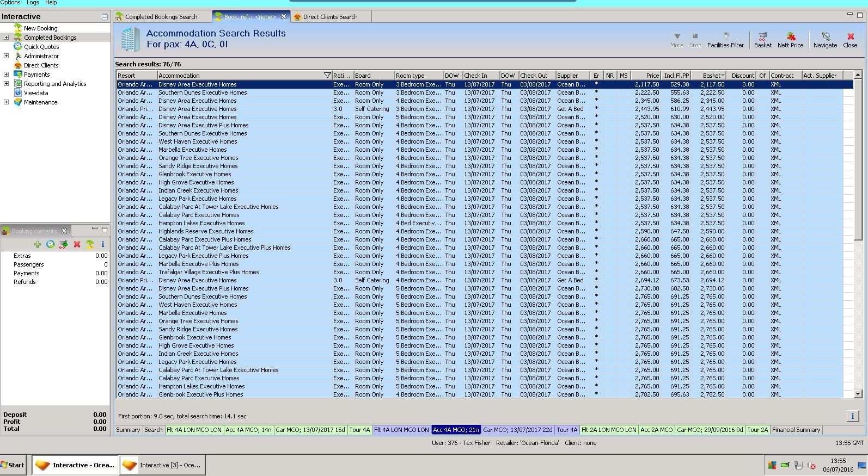This screenshot has height=476, width=868.
Task: Close the search results with the red X
Action: (850, 40)
